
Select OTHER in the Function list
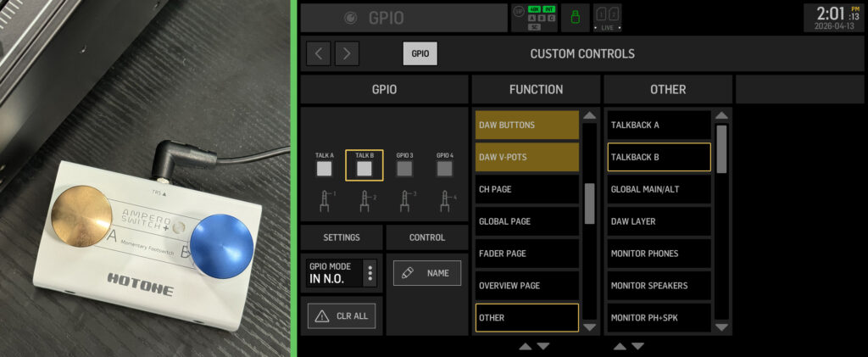tap(527, 318)
